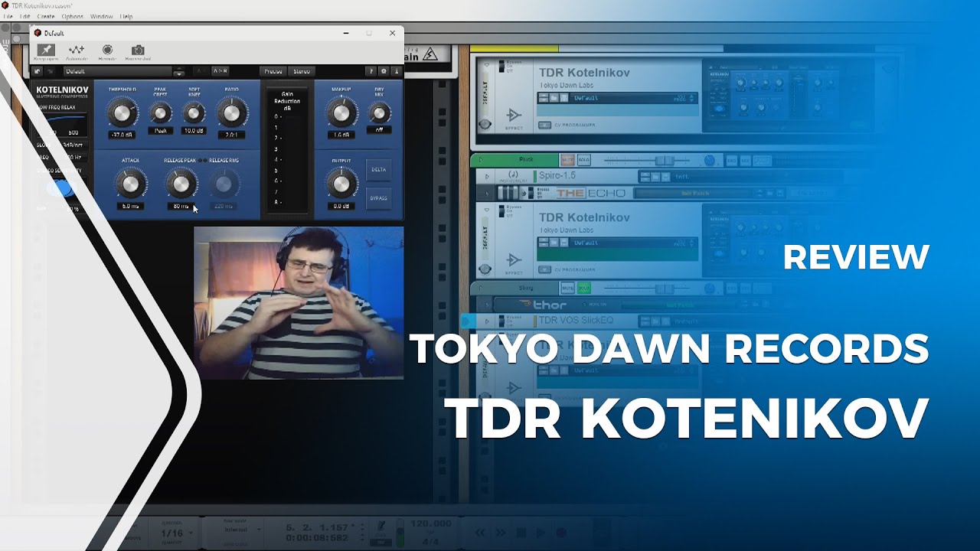Click the Pluck channel pan knob

tap(710, 160)
